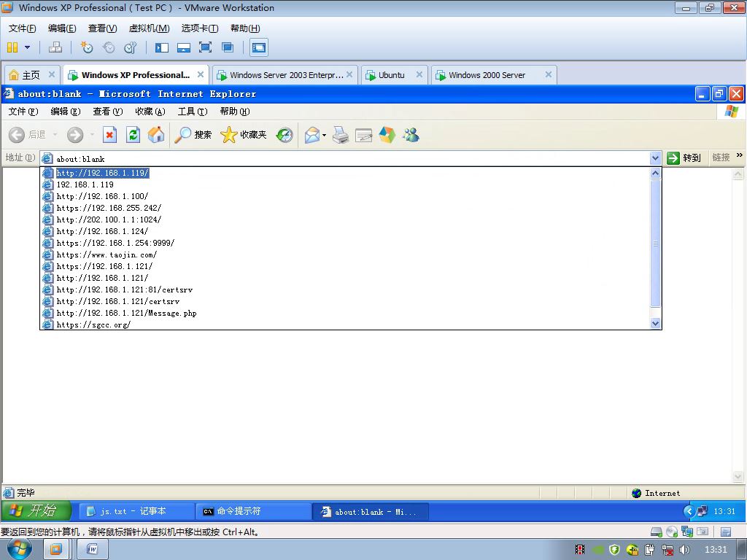Open VMware snapshot manager icon
747x560 pixels.
[x=130, y=47]
